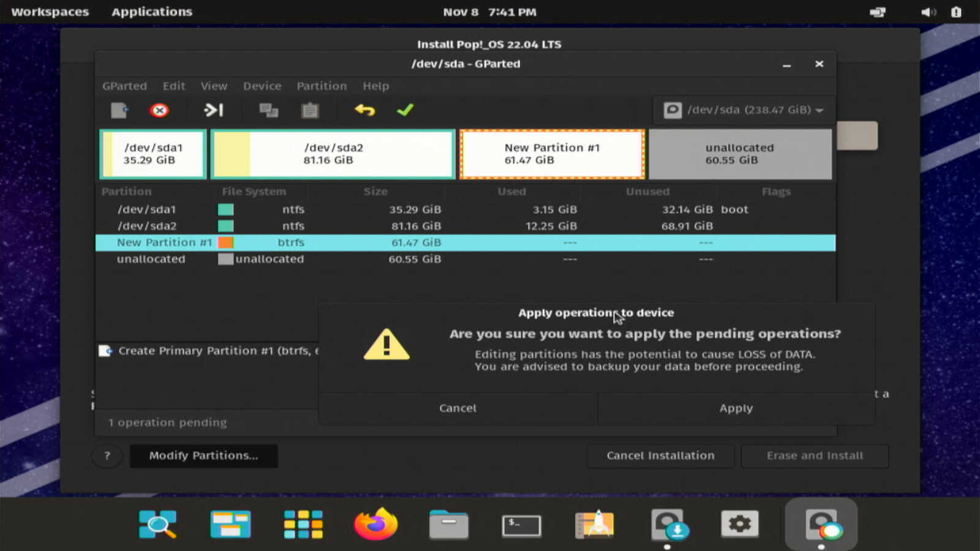The height and width of the screenshot is (551, 980).
Task: Select the /dev/sda2 row in partition list
Action: [466, 226]
